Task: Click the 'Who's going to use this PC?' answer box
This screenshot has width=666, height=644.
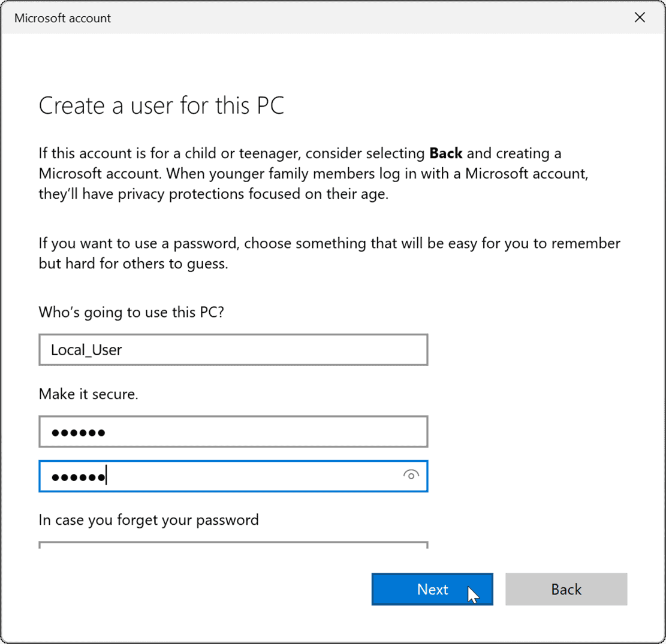Action: [x=233, y=349]
